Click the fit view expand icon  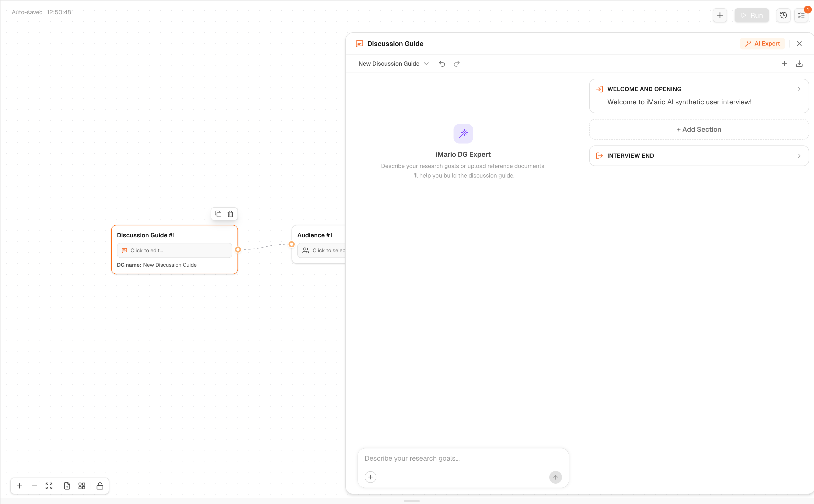pyautogui.click(x=49, y=486)
